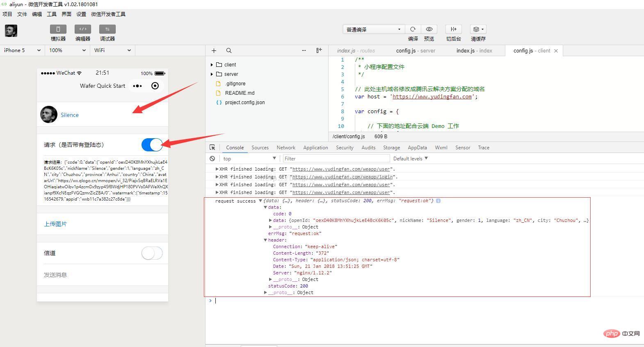
Task: Enable the 信道 tunnel switch
Action: [152, 253]
